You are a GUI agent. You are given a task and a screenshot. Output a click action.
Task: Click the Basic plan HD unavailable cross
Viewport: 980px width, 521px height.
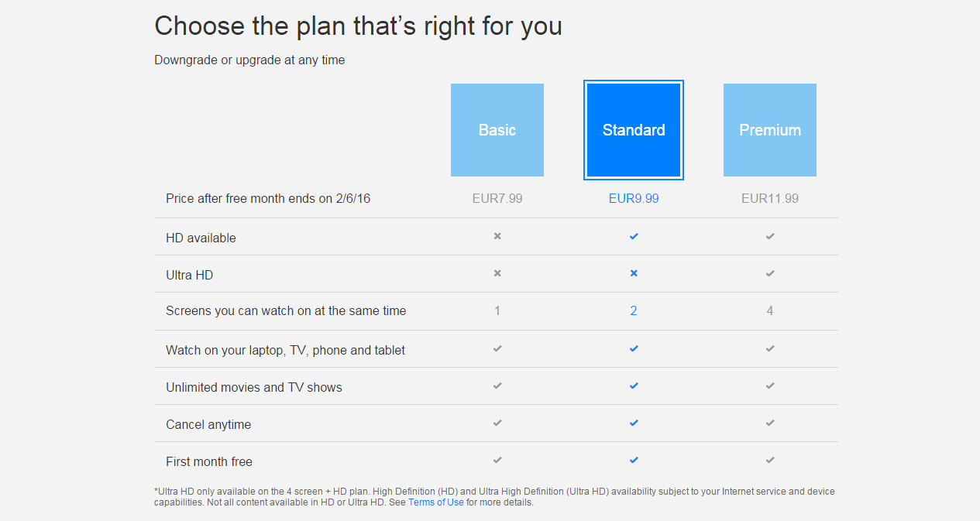pos(497,236)
